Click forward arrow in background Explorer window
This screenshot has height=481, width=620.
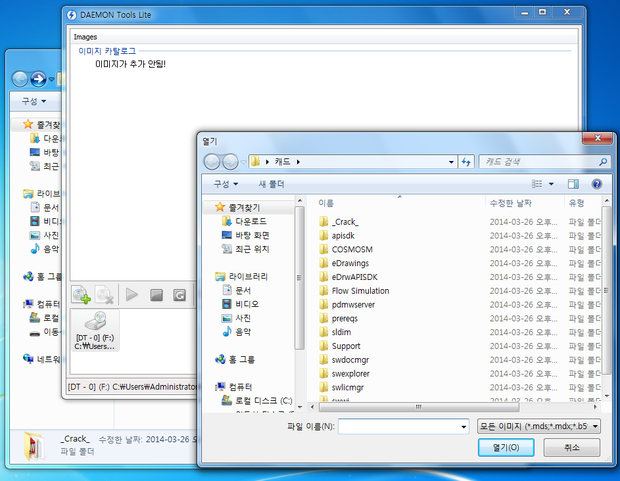(x=38, y=79)
